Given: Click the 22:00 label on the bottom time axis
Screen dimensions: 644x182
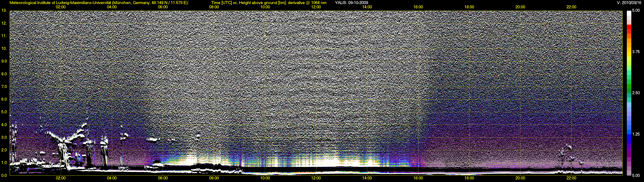Looking at the screenshot, I should [x=571, y=178].
